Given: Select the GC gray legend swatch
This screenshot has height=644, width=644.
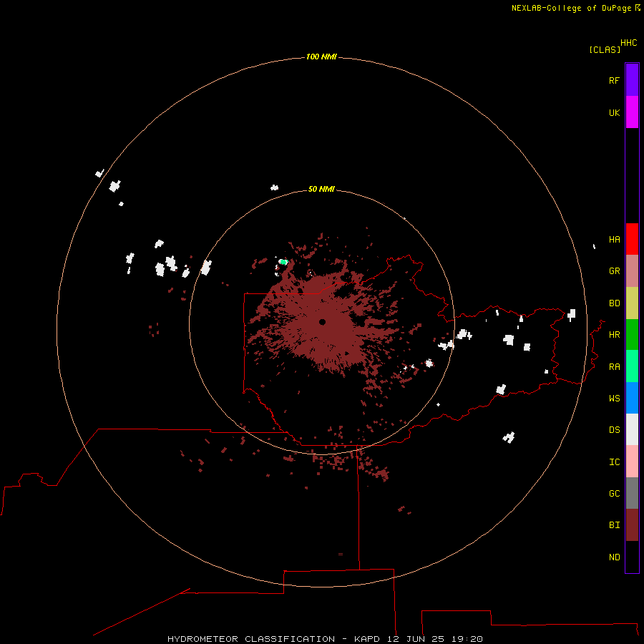Looking at the screenshot, I should click(632, 493).
